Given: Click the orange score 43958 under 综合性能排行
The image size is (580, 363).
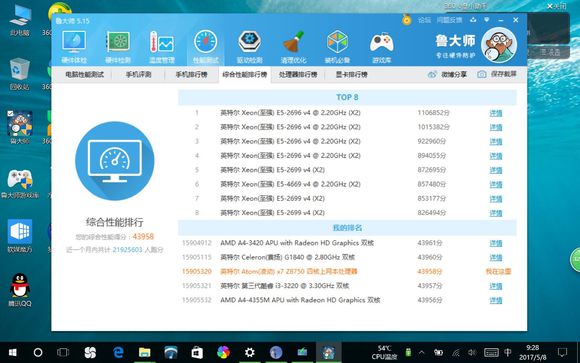Looking at the screenshot, I should 143,236.
